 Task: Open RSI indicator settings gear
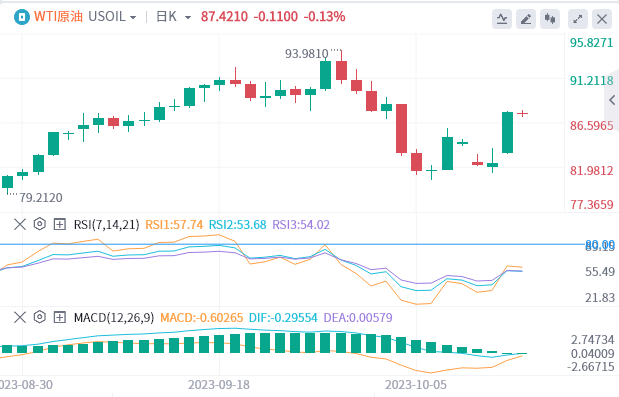pos(39,224)
